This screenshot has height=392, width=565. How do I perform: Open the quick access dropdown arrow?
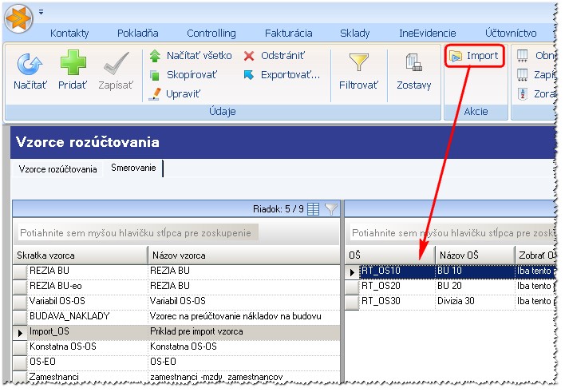click(41, 12)
